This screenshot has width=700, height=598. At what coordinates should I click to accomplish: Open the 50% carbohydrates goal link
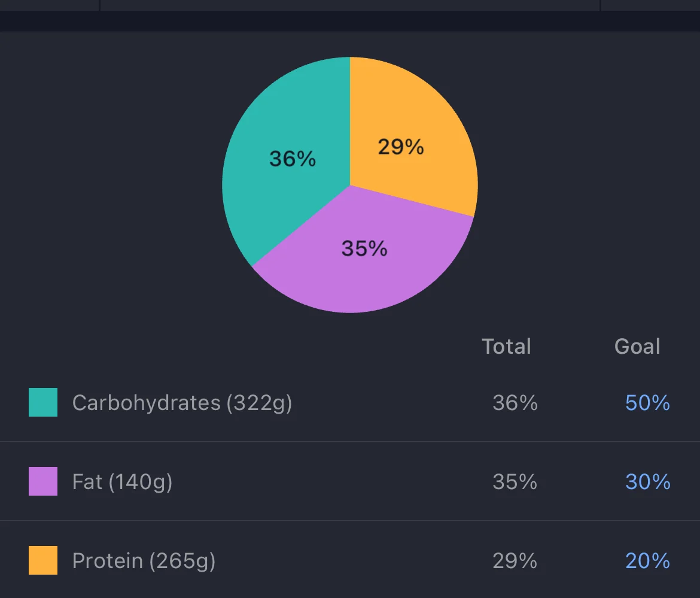[x=647, y=403]
